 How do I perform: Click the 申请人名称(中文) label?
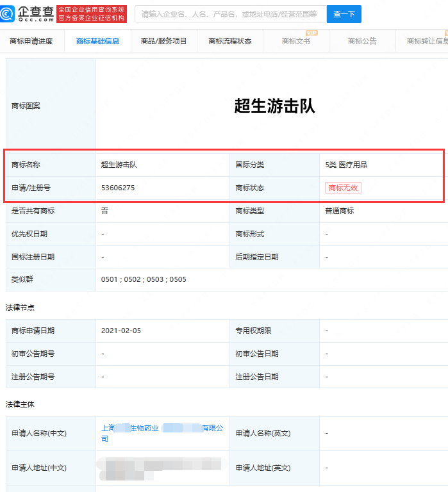(x=39, y=433)
